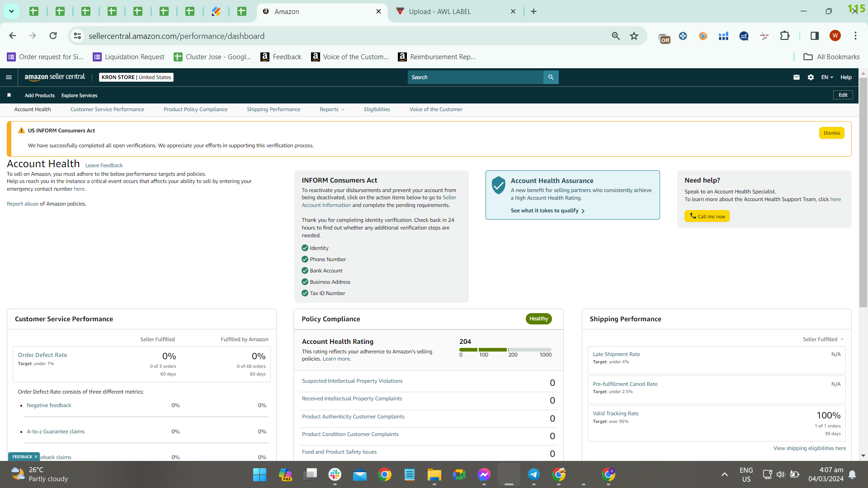The height and width of the screenshot is (488, 868).
Task: Click the browser address bar URL
Action: coord(176,36)
